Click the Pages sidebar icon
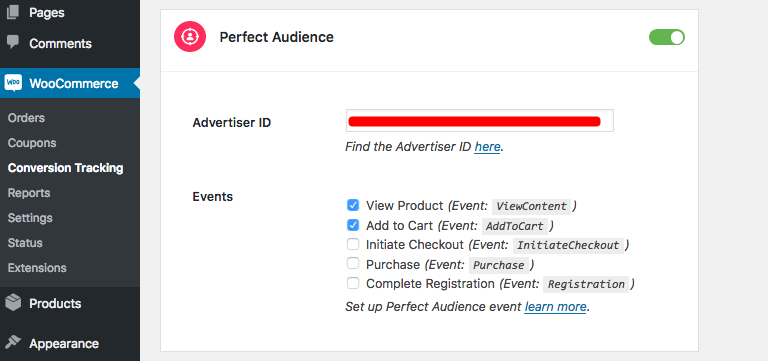Screen dimensions: 768x361 (x=14, y=12)
